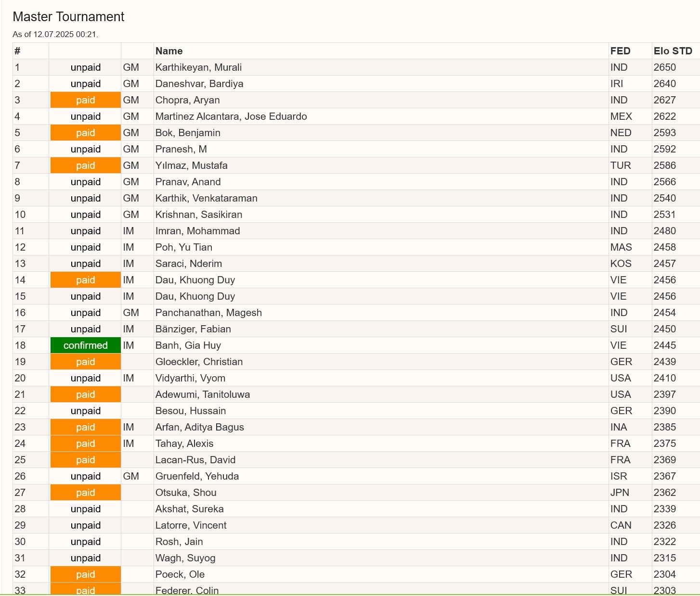Select the name "Martinez Alcantara, Jose Eduardo"
Image resolution: width=700 pixels, height=596 pixels.
(x=231, y=116)
